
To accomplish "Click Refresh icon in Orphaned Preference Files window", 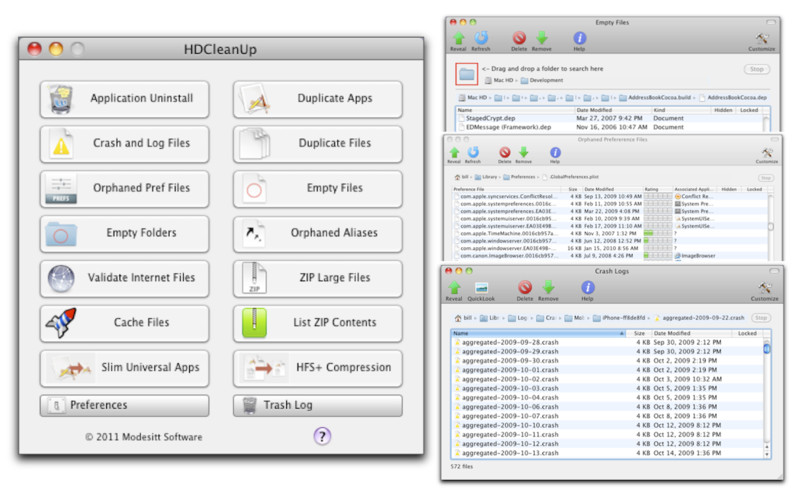I will pyautogui.click(x=473, y=155).
